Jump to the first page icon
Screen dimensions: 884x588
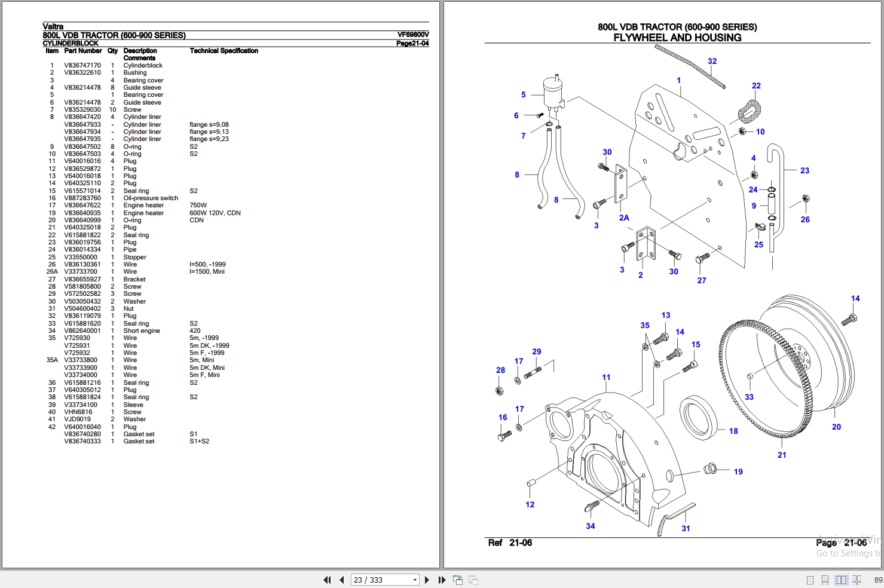coord(327,580)
